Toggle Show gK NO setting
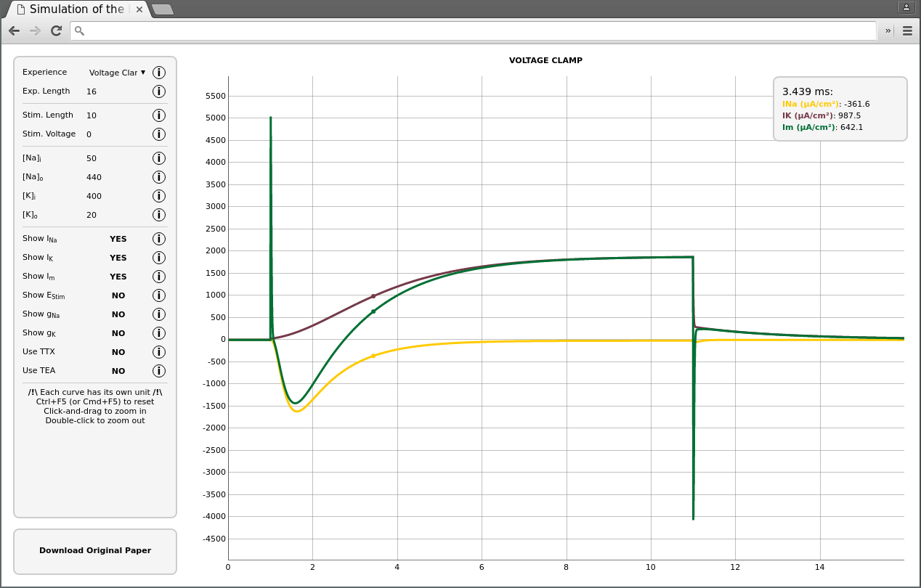Screen dimensions: 921x588 pyautogui.click(x=118, y=333)
